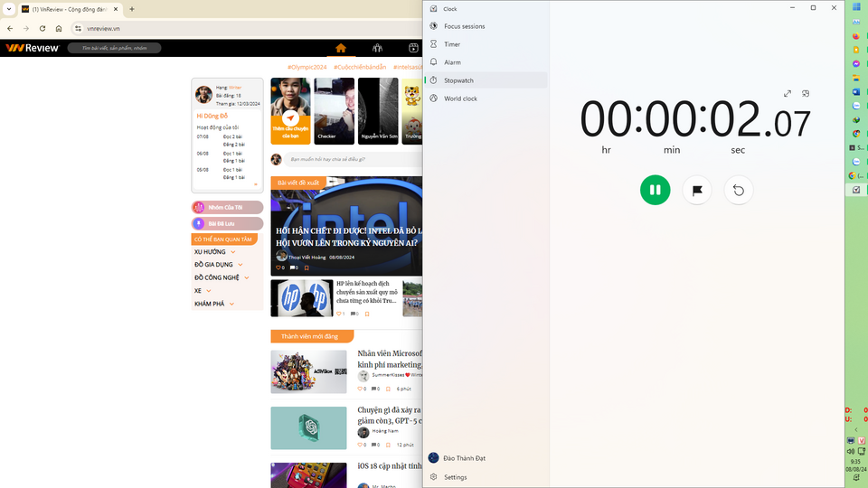Open the featured Intel article headline

(349, 237)
